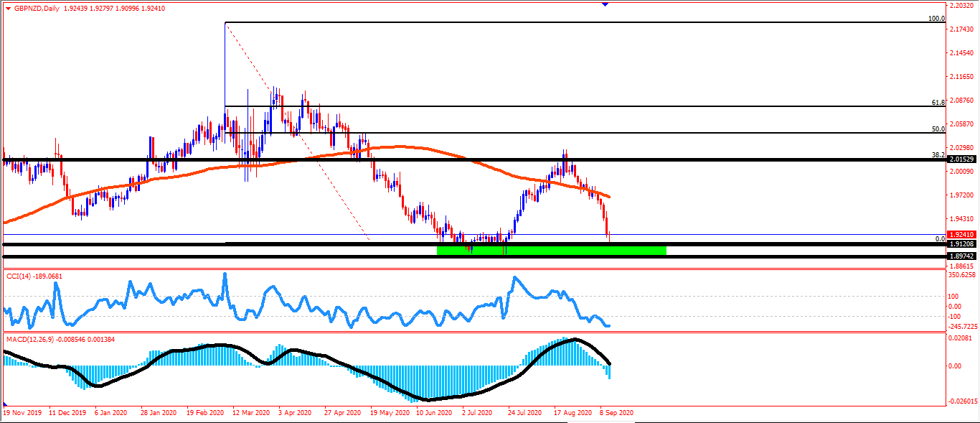Open the red dropdown arrow beside GBPNZD,Daily

click(x=8, y=9)
